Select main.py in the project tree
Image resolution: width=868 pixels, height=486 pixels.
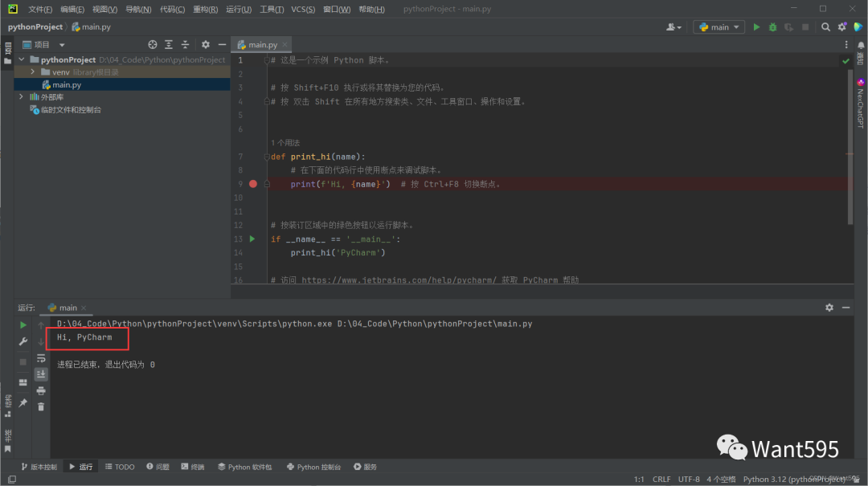[x=66, y=84]
